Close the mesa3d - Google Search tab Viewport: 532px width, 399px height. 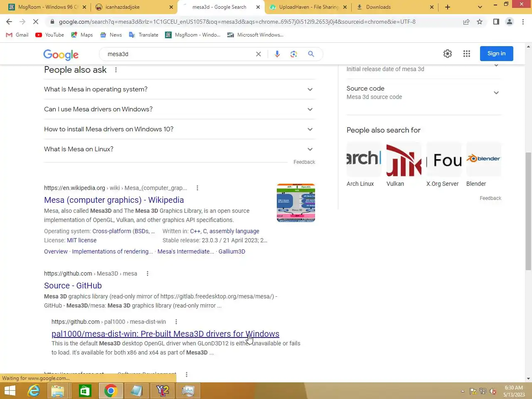pos(258,7)
